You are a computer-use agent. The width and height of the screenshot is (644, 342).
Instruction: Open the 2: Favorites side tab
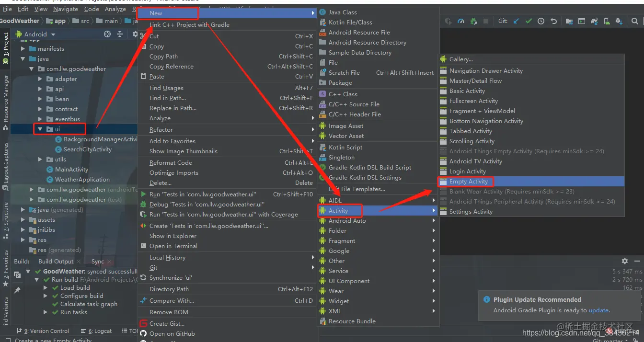pos(6,269)
